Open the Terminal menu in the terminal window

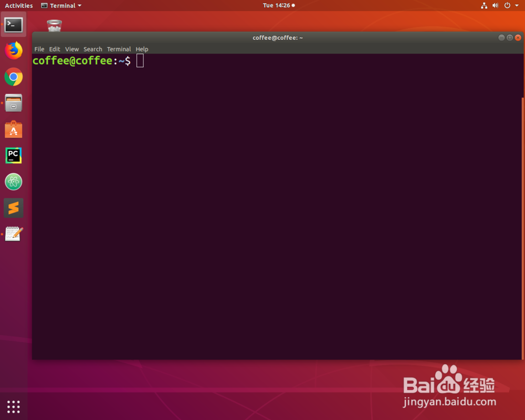[119, 49]
